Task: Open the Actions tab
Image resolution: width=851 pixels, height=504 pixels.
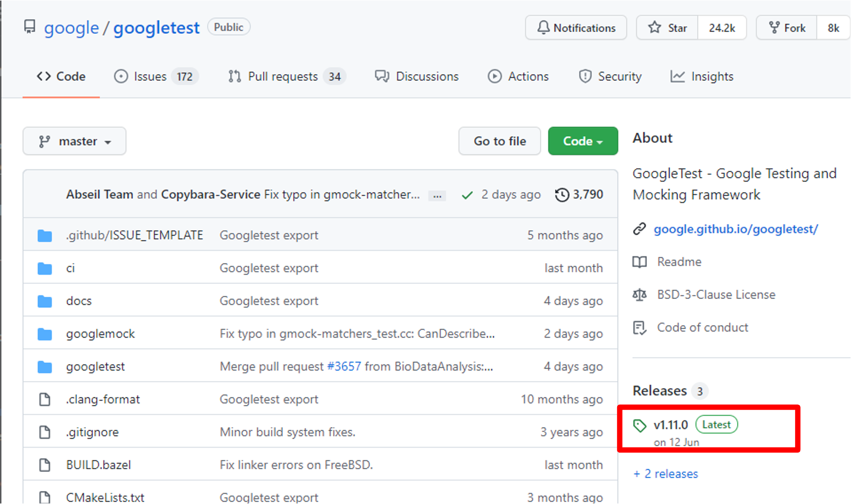Action: pos(518,76)
